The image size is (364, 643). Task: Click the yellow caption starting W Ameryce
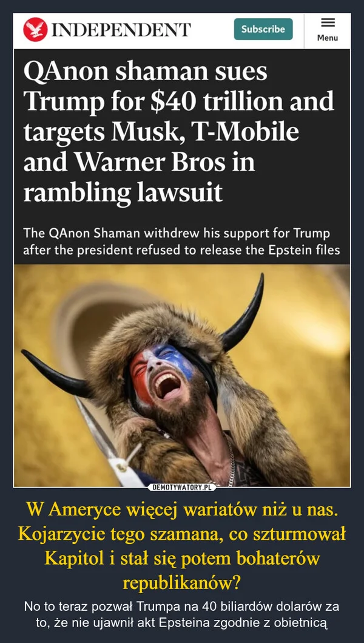(x=182, y=546)
